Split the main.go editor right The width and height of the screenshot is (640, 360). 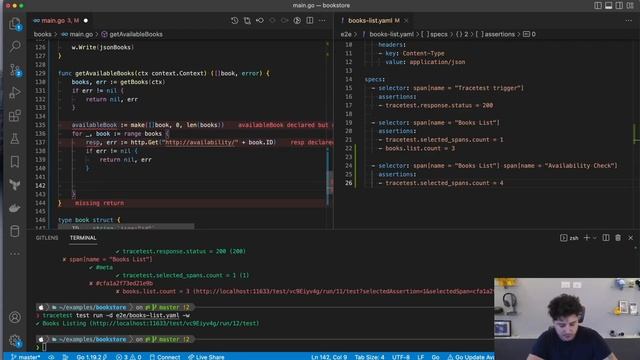click(x=310, y=20)
